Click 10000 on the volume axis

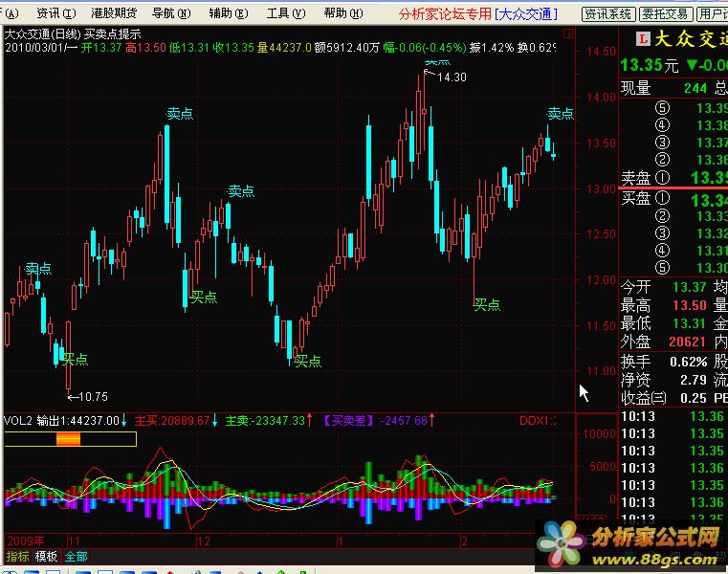[600, 434]
